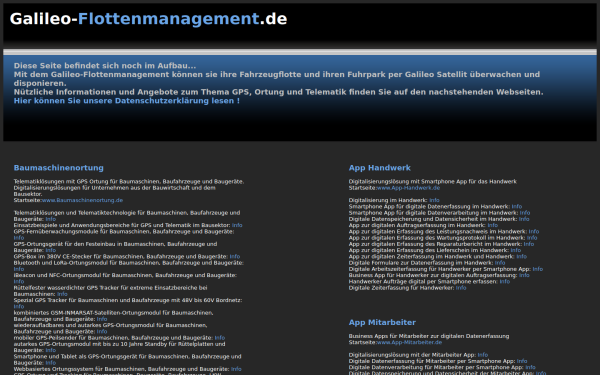The height and width of the screenshot is (375, 600).
Task: Open Info for Rüttelfester wasserdichter GPS Tracker
Action: tap(62, 294)
